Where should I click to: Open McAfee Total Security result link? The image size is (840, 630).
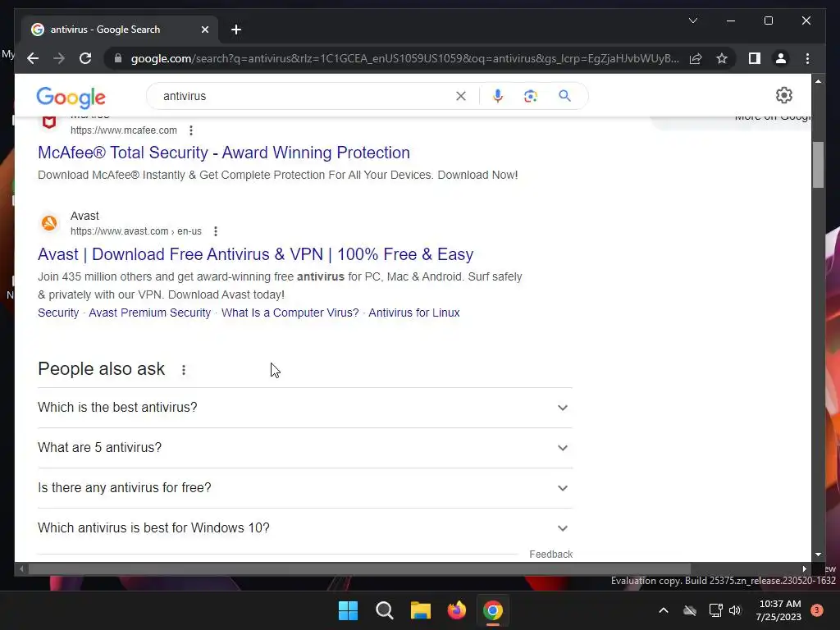[224, 153]
